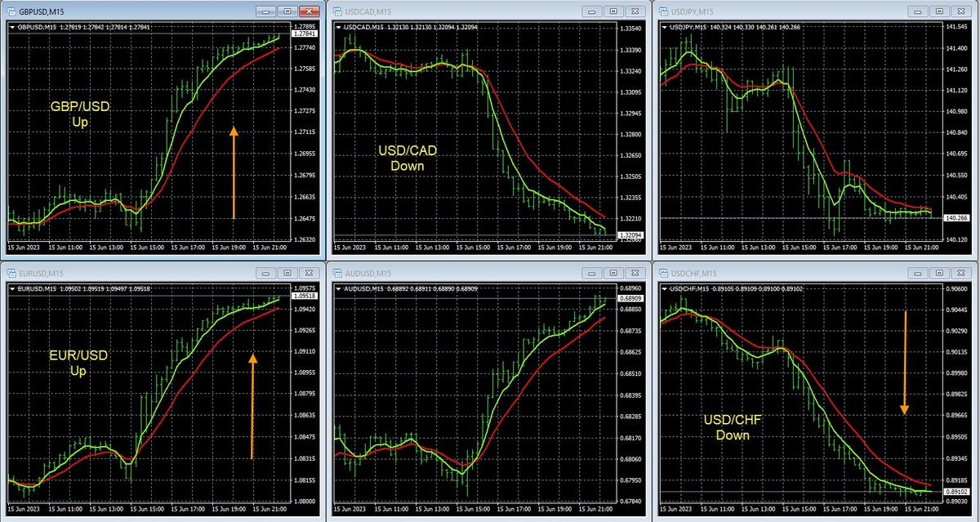The width and height of the screenshot is (980, 522).
Task: Minimize the USDJPY,M15 chart window
Action: coord(918,11)
